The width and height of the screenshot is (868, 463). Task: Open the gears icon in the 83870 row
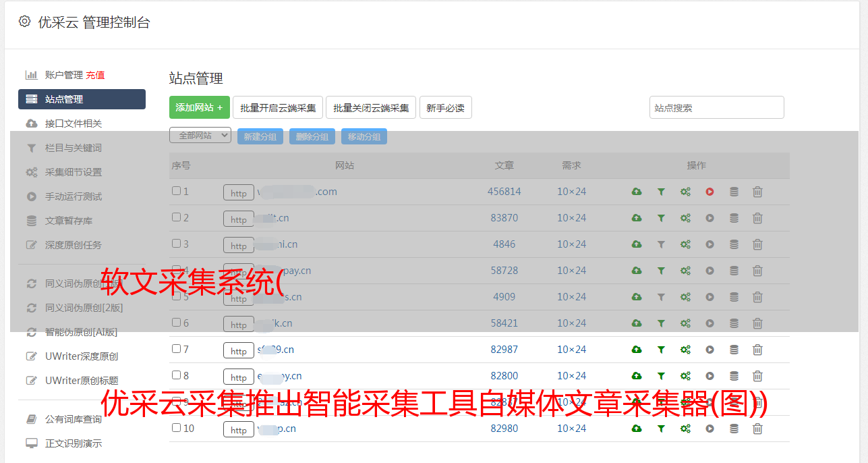[x=685, y=218]
